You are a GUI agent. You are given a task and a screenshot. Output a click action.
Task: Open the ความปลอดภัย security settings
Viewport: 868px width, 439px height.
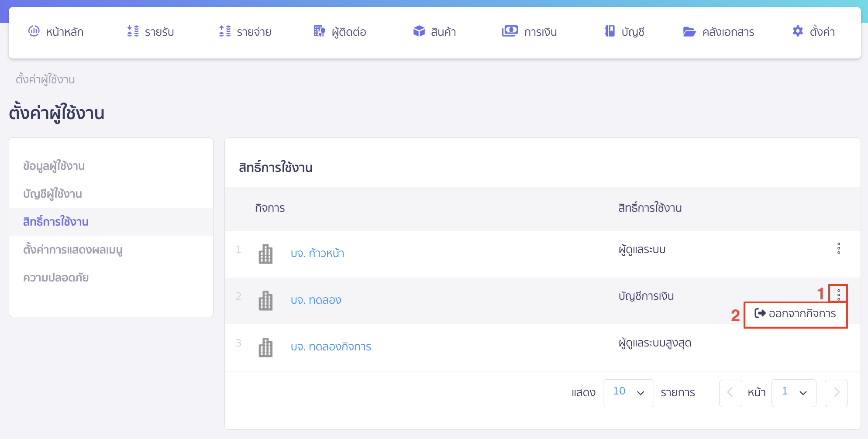(x=56, y=277)
